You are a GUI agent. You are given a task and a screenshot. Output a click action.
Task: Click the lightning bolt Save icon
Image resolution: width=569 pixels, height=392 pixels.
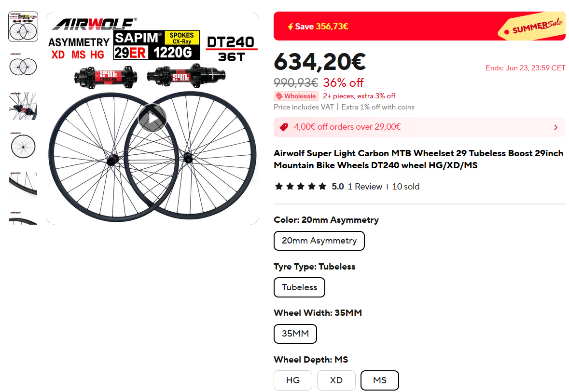pos(290,27)
